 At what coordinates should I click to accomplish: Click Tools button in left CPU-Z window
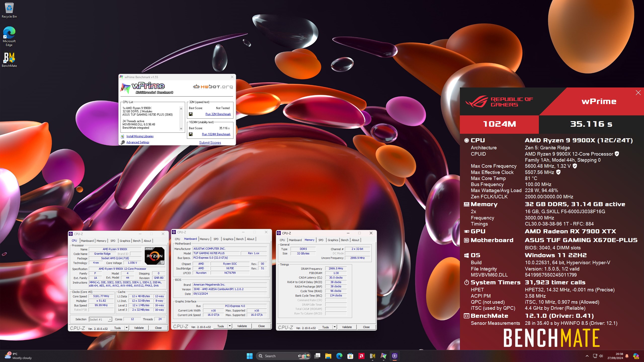click(117, 328)
